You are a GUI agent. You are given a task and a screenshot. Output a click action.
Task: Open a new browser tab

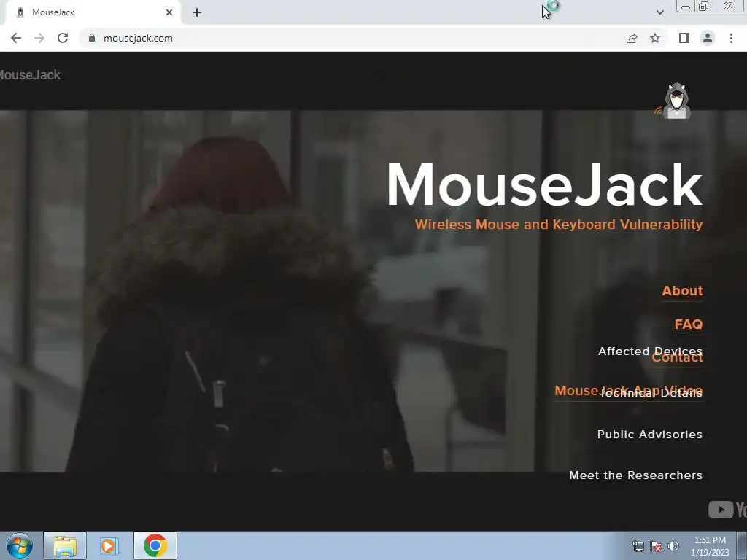197,12
